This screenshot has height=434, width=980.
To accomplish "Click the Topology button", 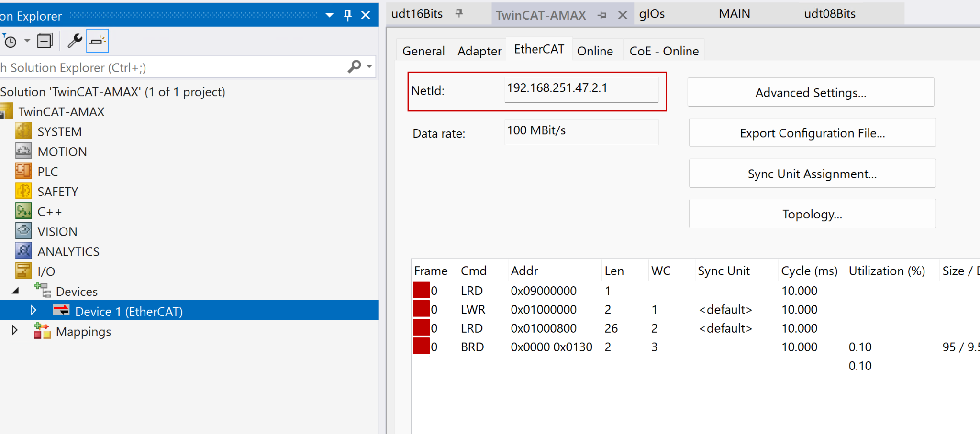I will tap(812, 214).
